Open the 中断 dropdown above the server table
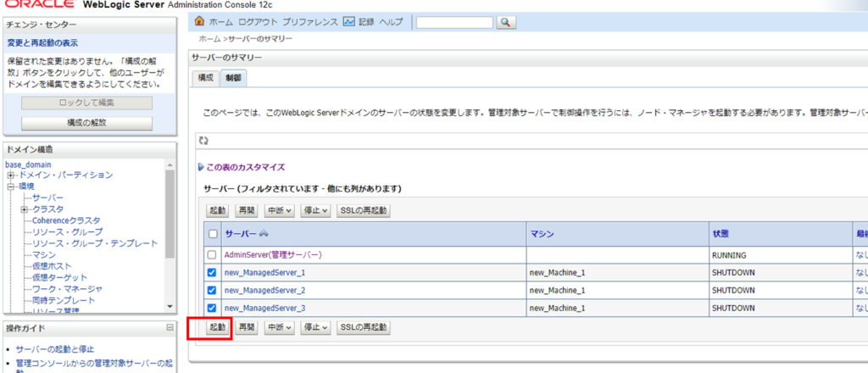 (280, 210)
